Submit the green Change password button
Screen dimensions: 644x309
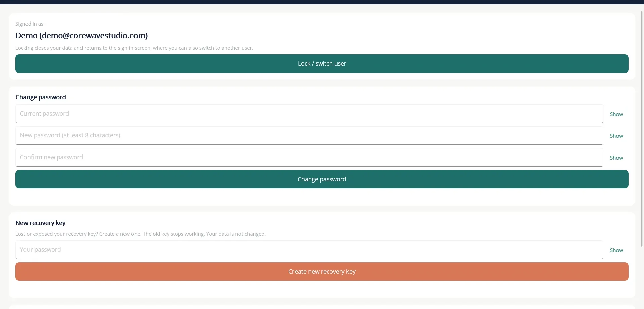[x=322, y=179]
